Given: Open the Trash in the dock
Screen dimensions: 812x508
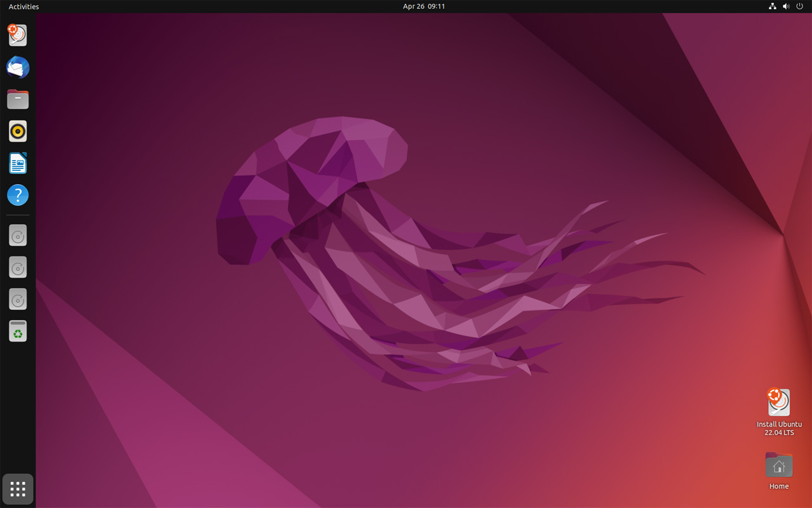Looking at the screenshot, I should tap(18, 331).
